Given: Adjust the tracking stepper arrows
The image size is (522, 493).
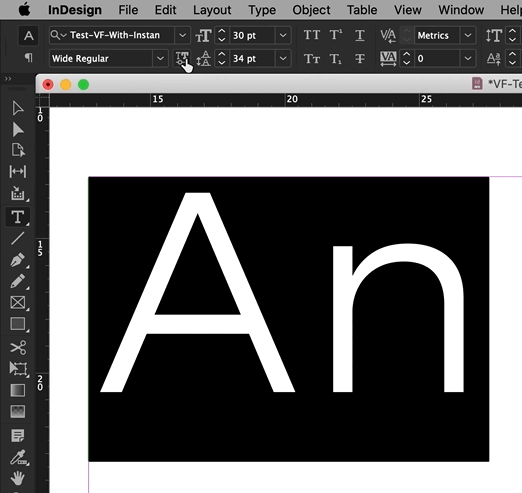Looking at the screenshot, I should 406,59.
